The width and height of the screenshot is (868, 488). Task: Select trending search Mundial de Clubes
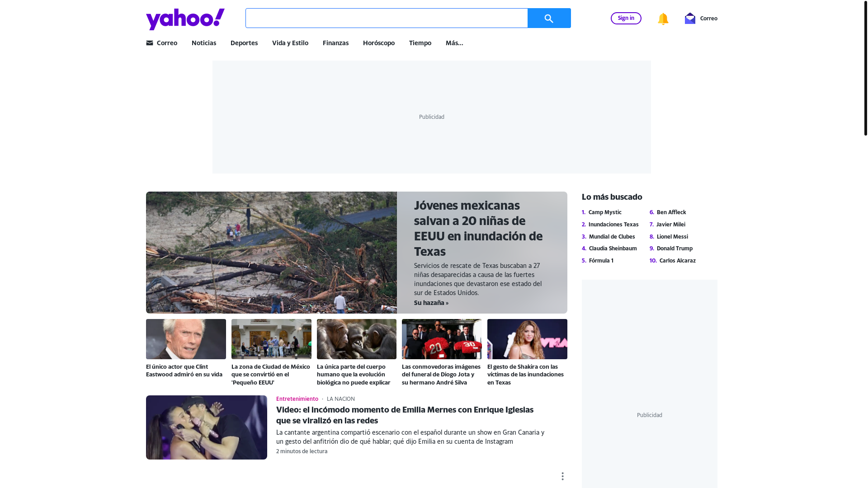click(x=612, y=237)
